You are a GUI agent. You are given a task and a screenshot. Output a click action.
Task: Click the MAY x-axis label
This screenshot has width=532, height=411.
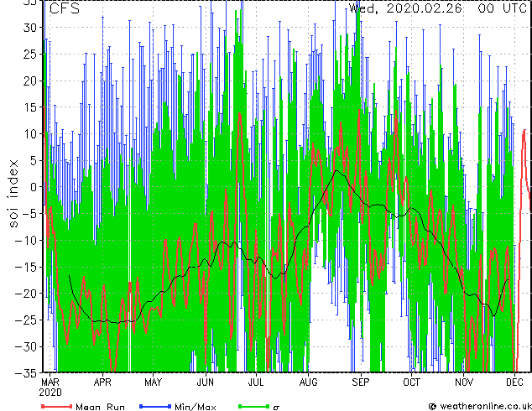(153, 382)
